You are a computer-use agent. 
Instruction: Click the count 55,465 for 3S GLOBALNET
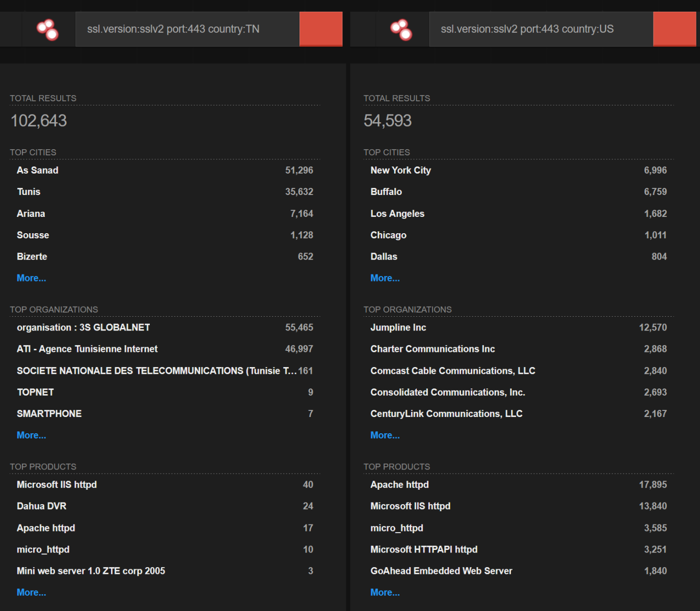[299, 327]
